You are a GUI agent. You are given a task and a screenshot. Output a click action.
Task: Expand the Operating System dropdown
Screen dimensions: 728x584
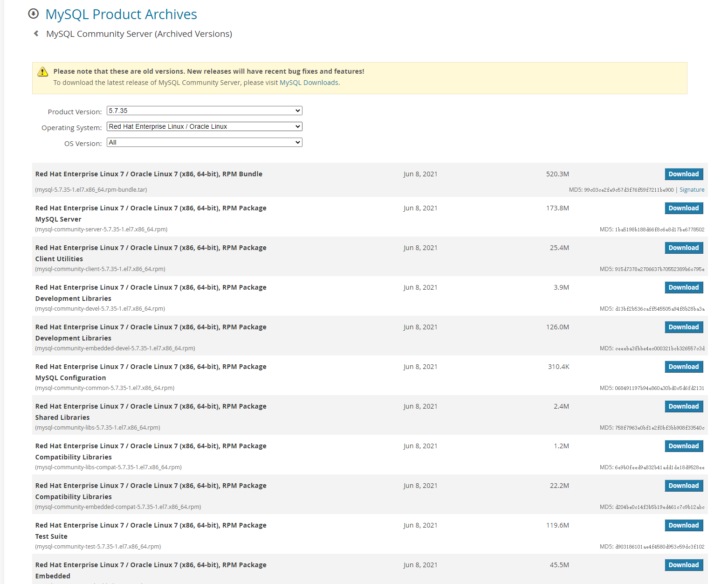(x=205, y=126)
